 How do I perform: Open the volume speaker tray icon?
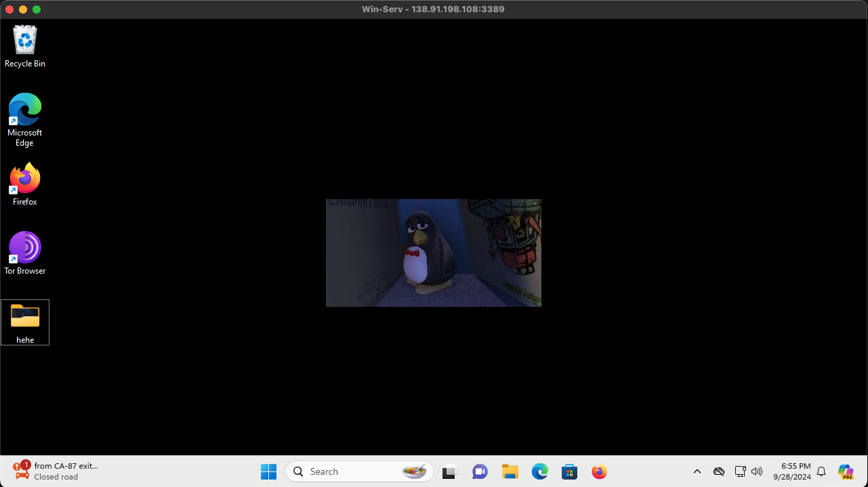(757, 471)
